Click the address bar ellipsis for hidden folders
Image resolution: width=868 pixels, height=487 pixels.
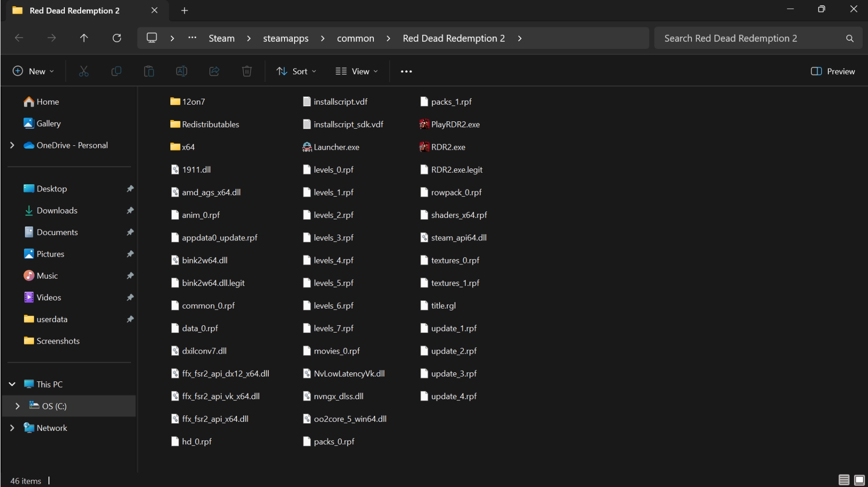(x=192, y=38)
